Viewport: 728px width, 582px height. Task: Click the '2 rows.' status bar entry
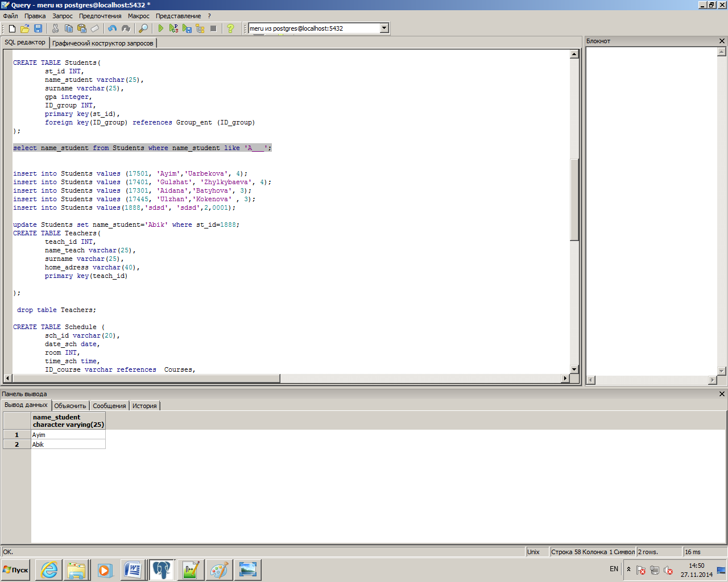pos(659,552)
